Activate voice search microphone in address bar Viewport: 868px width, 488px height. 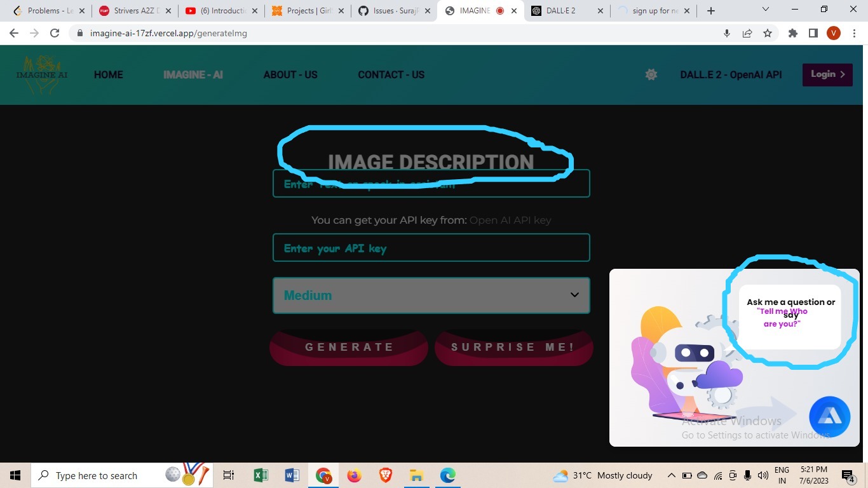[726, 33]
